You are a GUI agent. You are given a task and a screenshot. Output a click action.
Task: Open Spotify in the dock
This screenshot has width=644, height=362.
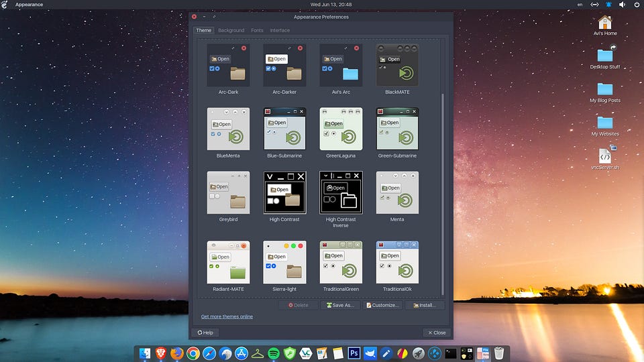coord(274,353)
